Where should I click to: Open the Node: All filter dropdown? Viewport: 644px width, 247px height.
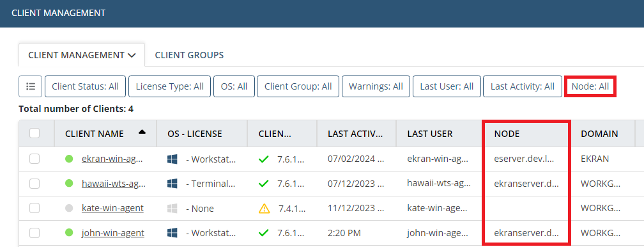(590, 86)
